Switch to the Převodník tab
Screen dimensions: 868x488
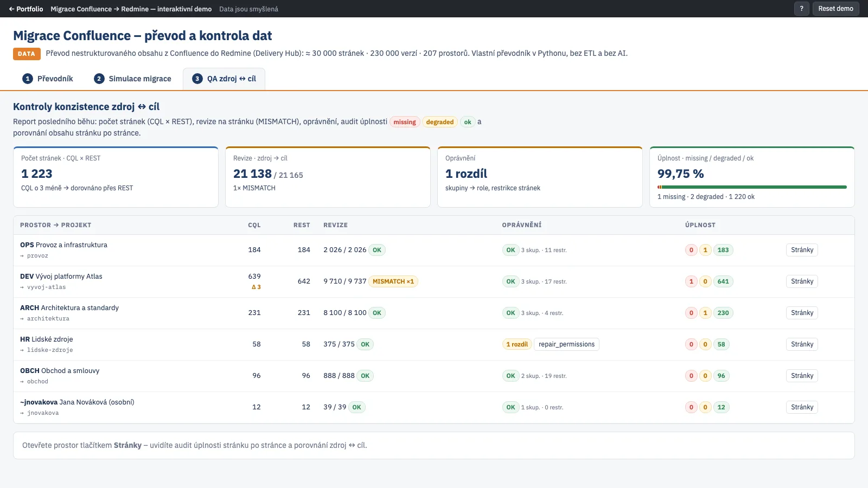click(48, 79)
